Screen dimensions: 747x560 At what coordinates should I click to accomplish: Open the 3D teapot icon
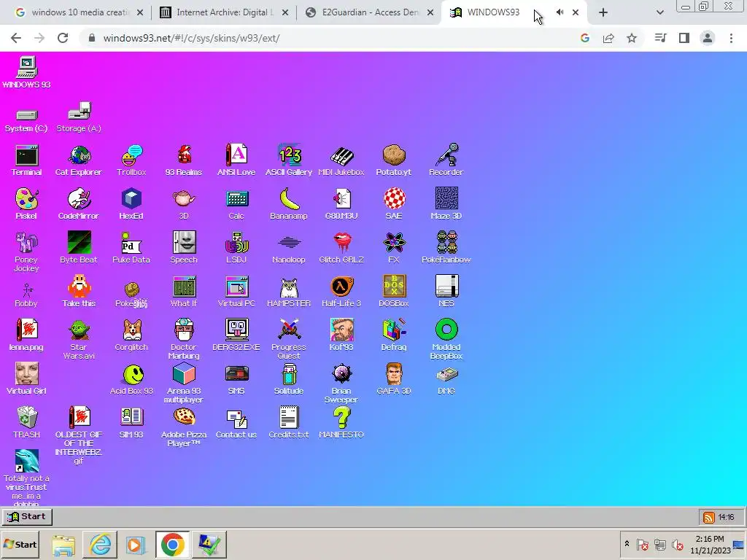pyautogui.click(x=184, y=204)
